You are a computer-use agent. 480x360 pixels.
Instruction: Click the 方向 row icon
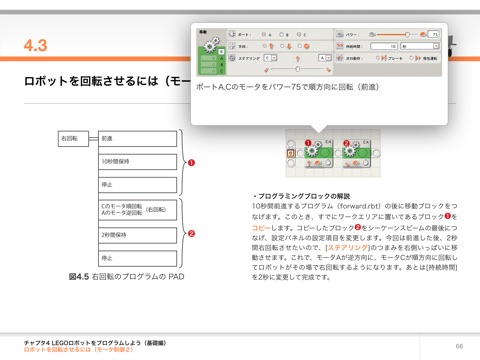[x=232, y=46]
